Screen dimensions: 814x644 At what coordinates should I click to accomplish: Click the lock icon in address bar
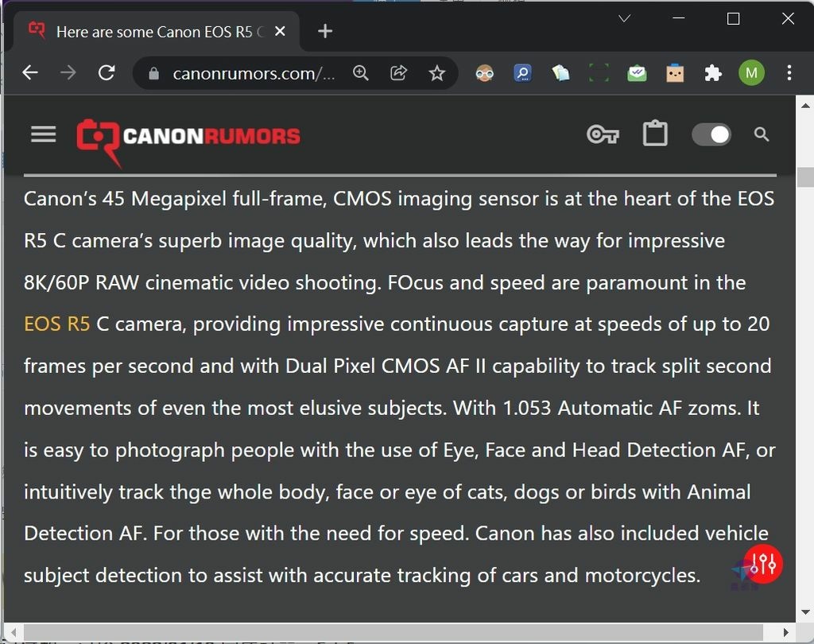point(153,74)
